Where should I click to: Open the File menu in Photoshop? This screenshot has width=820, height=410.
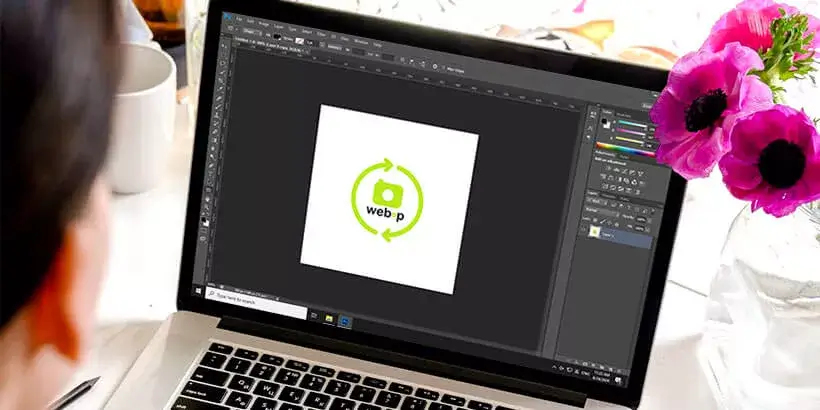pos(239,19)
